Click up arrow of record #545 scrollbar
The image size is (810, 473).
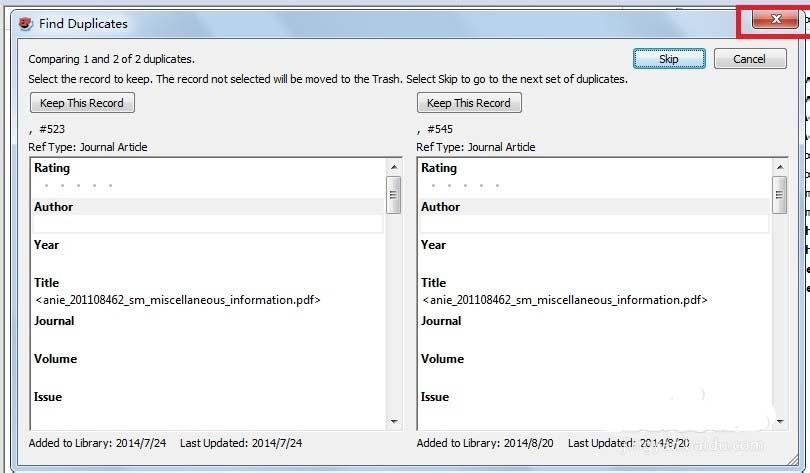(x=780, y=167)
